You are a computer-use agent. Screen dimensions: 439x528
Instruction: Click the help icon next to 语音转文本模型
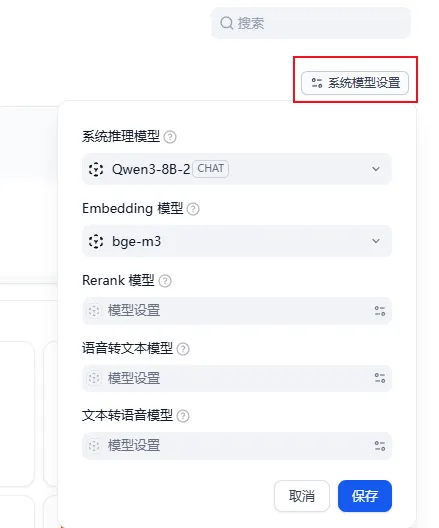(183, 349)
